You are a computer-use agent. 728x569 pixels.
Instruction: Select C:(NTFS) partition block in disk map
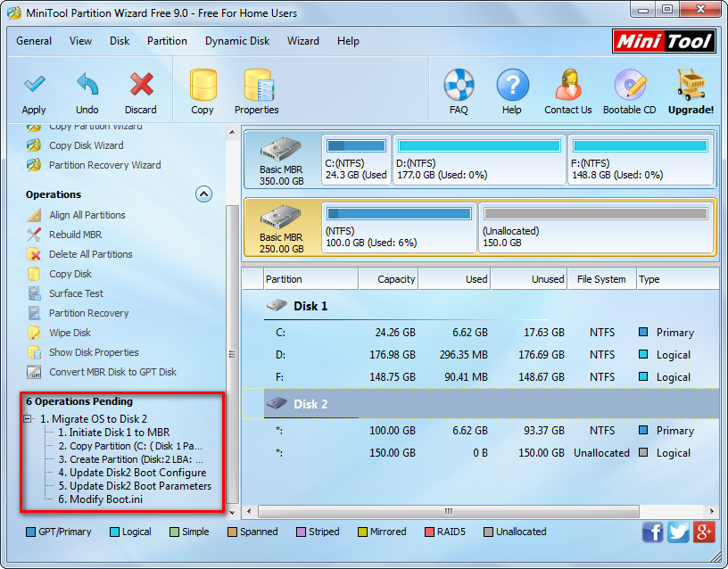point(356,161)
